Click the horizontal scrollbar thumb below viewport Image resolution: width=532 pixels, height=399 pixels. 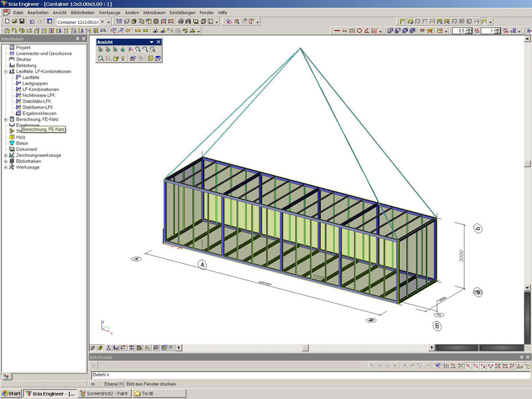pyautogui.click(x=305, y=348)
